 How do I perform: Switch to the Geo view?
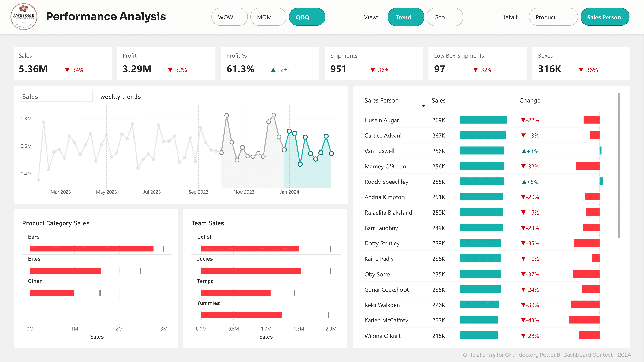click(444, 17)
